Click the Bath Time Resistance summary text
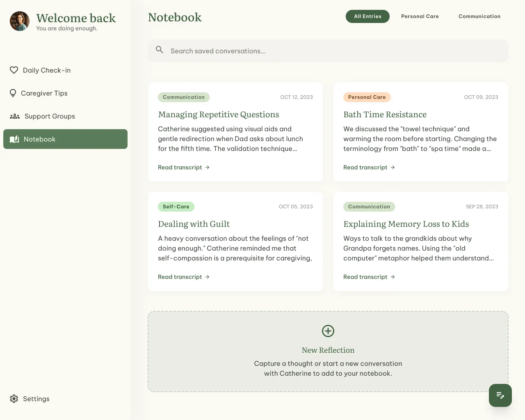Screen dimensions: 525x420 click(x=420, y=139)
